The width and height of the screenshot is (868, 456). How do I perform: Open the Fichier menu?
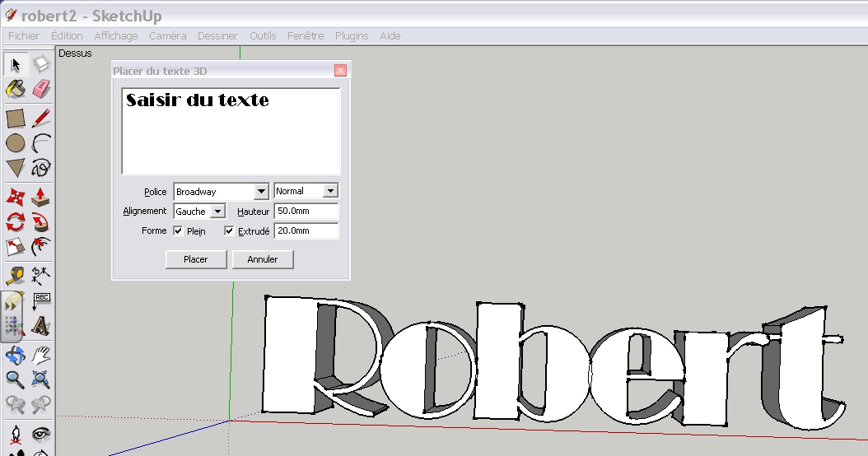[x=24, y=36]
